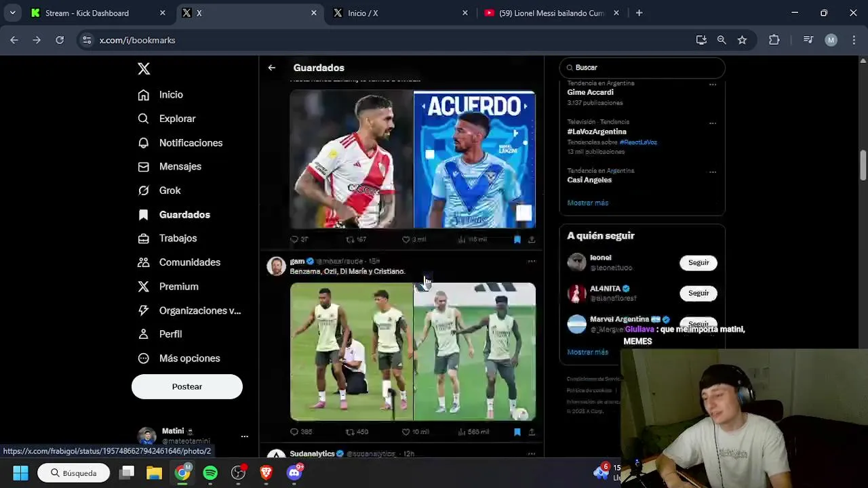The image size is (868, 488).
Task: Open ACUERDO Vélez image in post
Action: click(475, 159)
